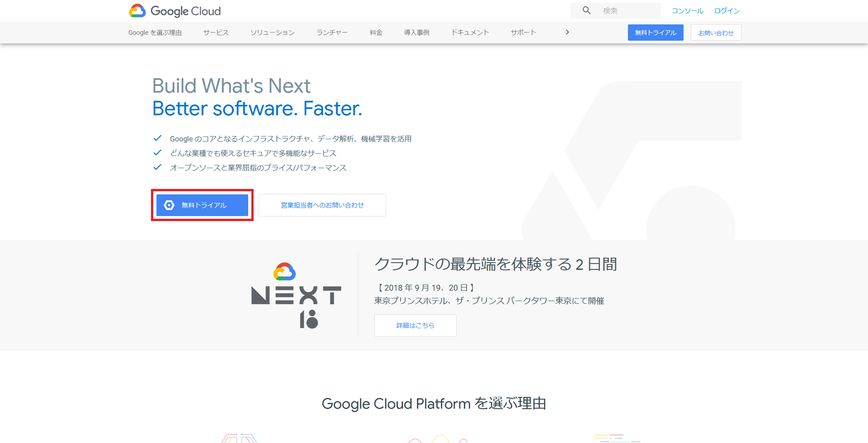Viewport: 868px width, 443px height.
Task: Click the checkmark beside オープンソースと業界屈指
Action: tap(157, 167)
